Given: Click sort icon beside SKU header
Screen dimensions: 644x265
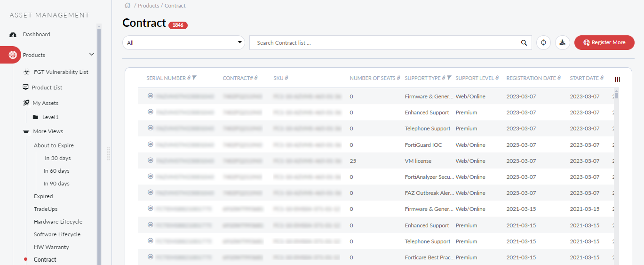Looking at the screenshot, I should click(286, 78).
